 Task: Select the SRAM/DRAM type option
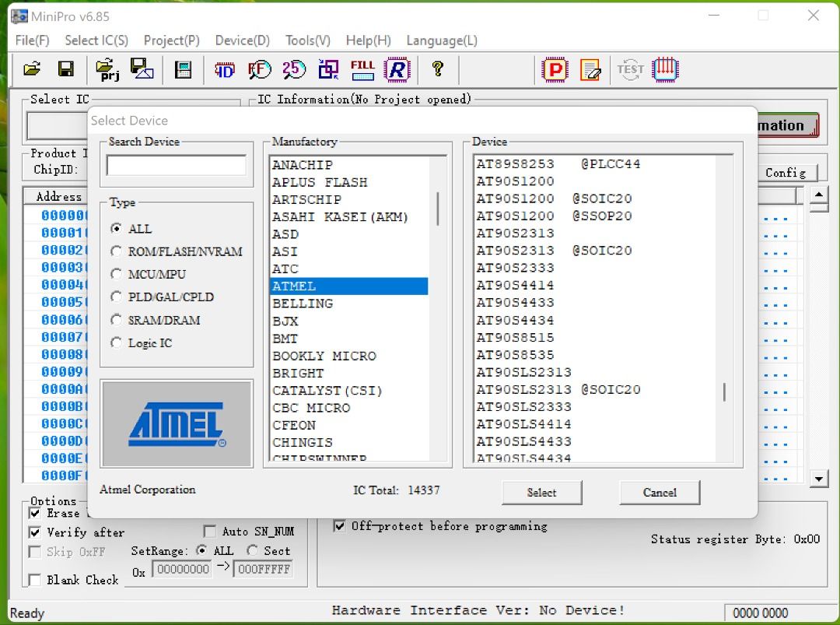[x=116, y=320]
